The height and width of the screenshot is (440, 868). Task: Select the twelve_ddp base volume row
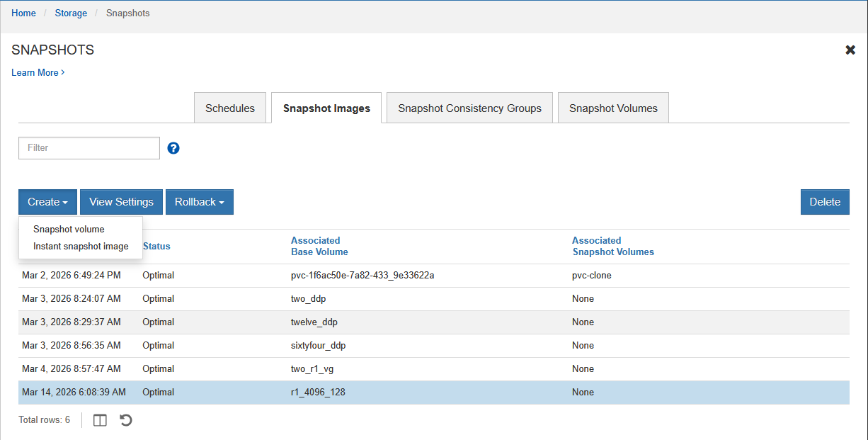(x=434, y=322)
